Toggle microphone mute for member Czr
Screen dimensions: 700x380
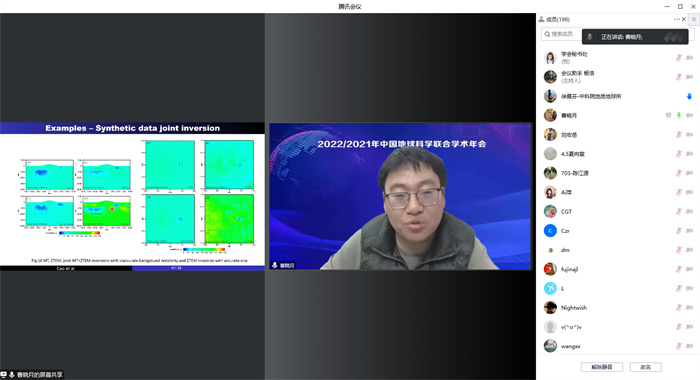pyautogui.click(x=679, y=231)
